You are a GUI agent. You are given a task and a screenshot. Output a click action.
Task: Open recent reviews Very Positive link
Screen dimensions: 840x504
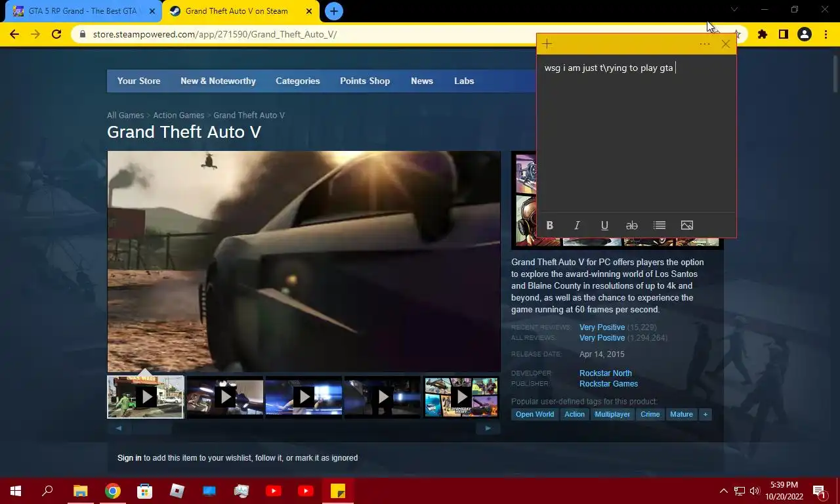point(602,327)
